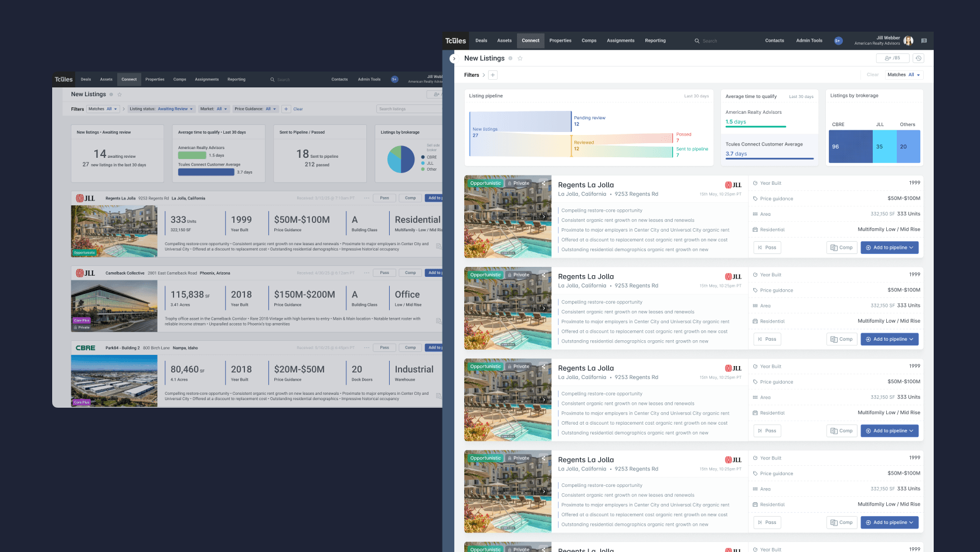Pass on the fourth Regents La Jolla card
Viewport: 980px width, 552px height.
pyautogui.click(x=767, y=522)
